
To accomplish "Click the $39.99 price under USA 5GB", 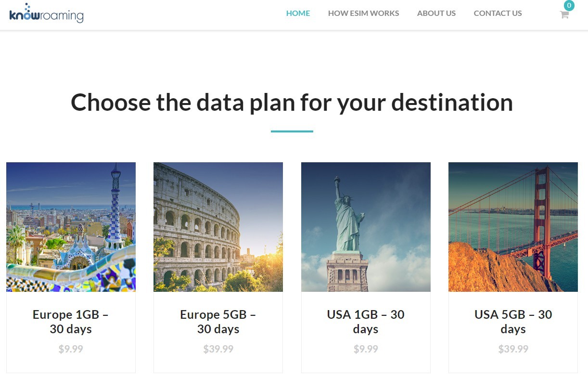I will (x=513, y=349).
